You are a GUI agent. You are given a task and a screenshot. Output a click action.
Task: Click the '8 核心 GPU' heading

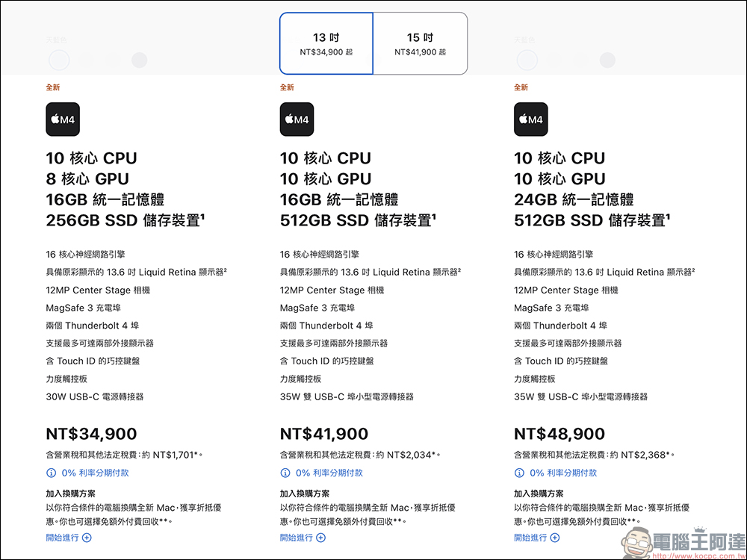click(x=87, y=179)
